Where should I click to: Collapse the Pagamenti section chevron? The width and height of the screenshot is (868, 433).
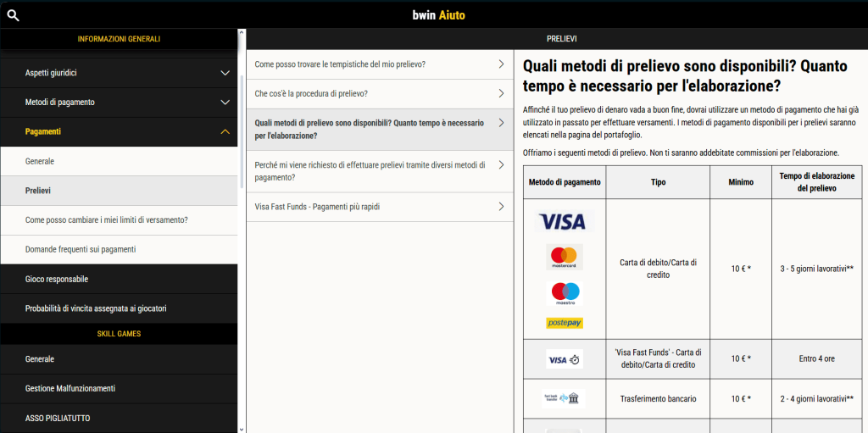pyautogui.click(x=225, y=132)
